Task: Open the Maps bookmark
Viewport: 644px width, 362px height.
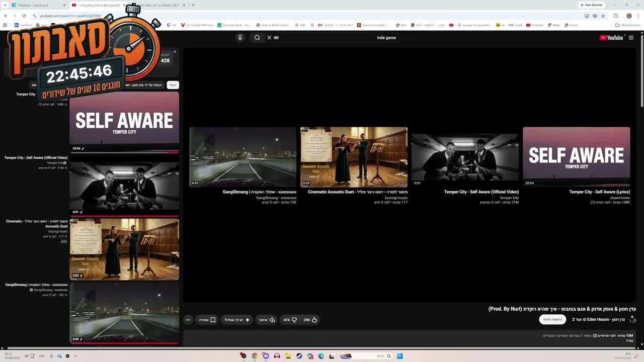Action: [553, 25]
